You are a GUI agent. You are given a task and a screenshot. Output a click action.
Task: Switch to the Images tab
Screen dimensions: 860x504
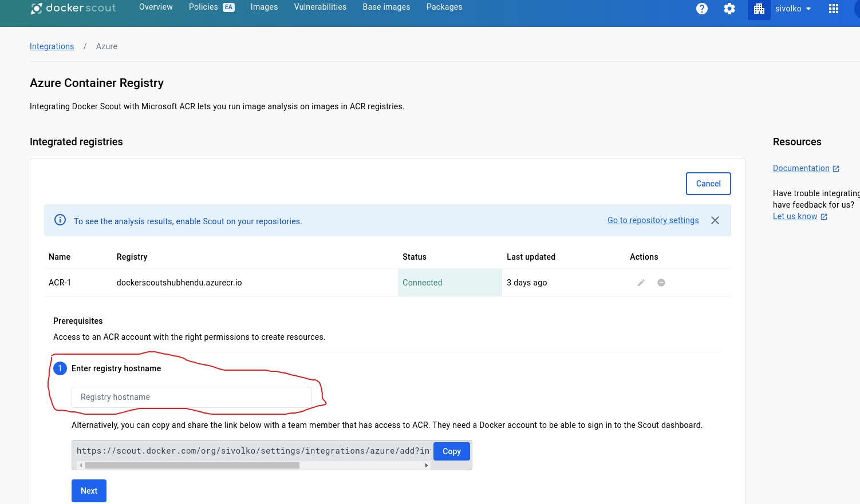tap(264, 7)
